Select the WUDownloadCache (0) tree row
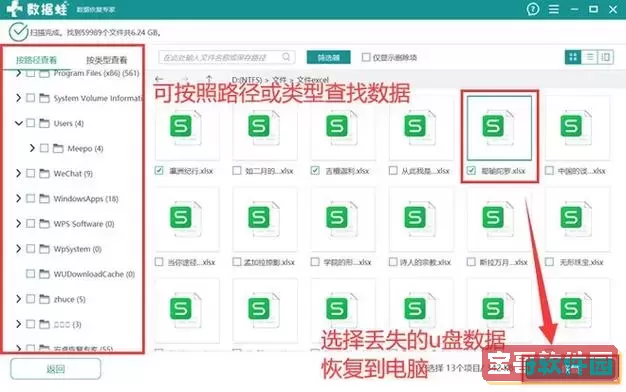Image resolution: width=626 pixels, height=392 pixels. pos(80,274)
